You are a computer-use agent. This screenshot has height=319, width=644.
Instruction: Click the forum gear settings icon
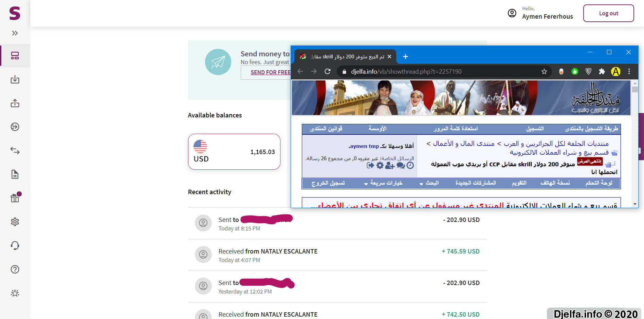click(x=380, y=165)
